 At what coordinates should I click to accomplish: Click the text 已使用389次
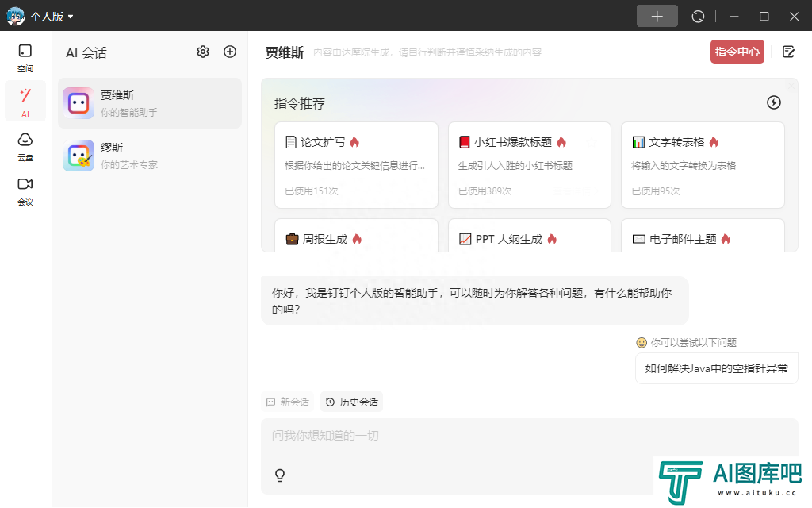point(485,190)
